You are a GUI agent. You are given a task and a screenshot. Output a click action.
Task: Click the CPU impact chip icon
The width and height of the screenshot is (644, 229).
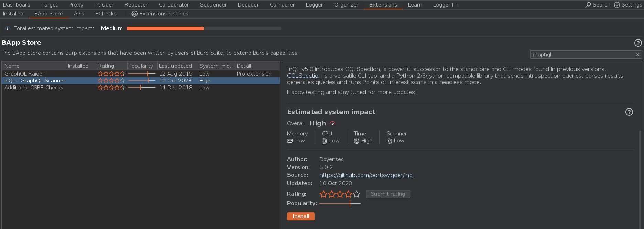click(325, 141)
